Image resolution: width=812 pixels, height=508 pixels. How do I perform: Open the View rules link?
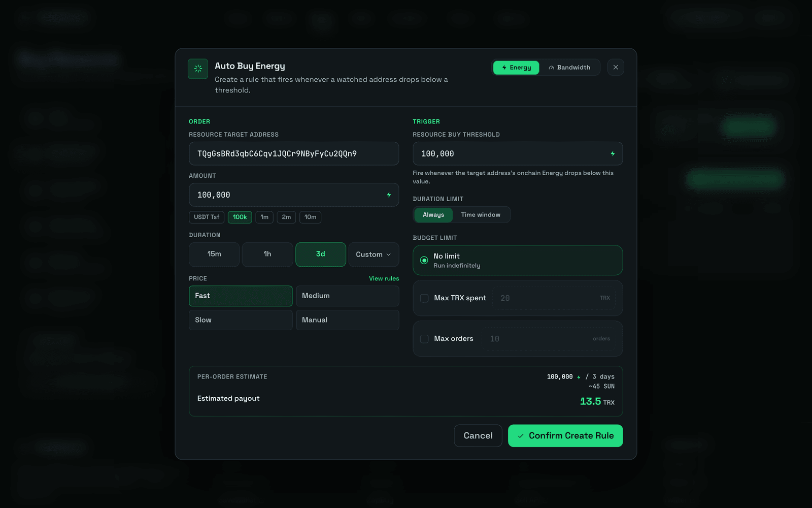click(x=384, y=278)
